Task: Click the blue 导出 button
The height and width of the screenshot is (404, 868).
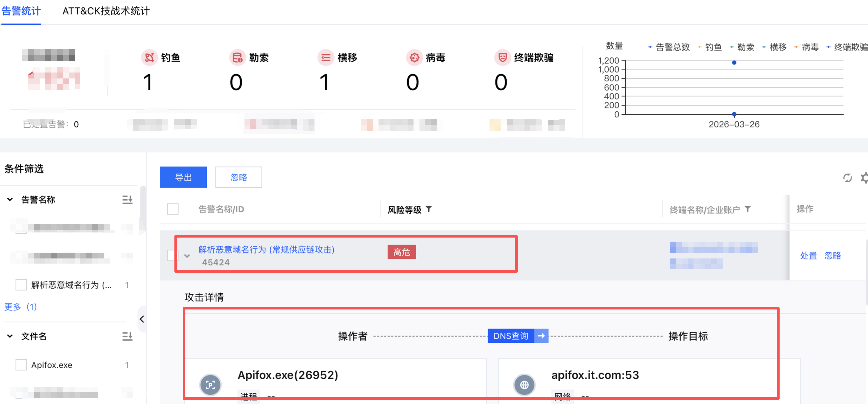Action: tap(183, 177)
